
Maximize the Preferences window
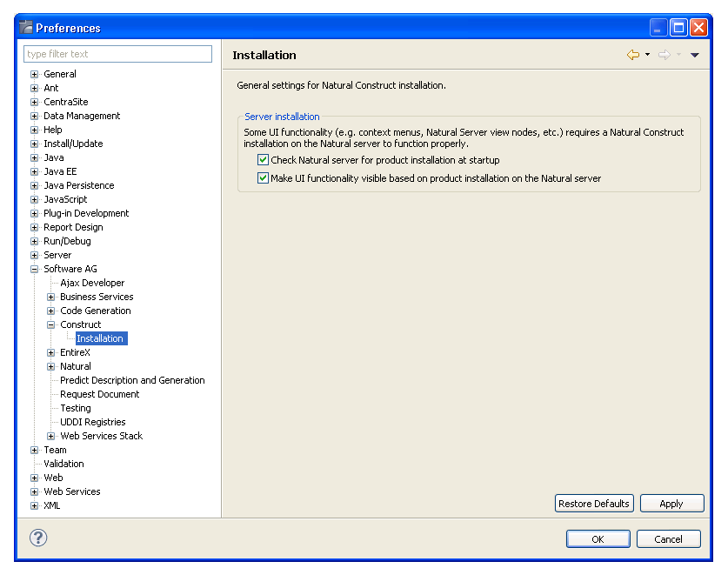678,28
